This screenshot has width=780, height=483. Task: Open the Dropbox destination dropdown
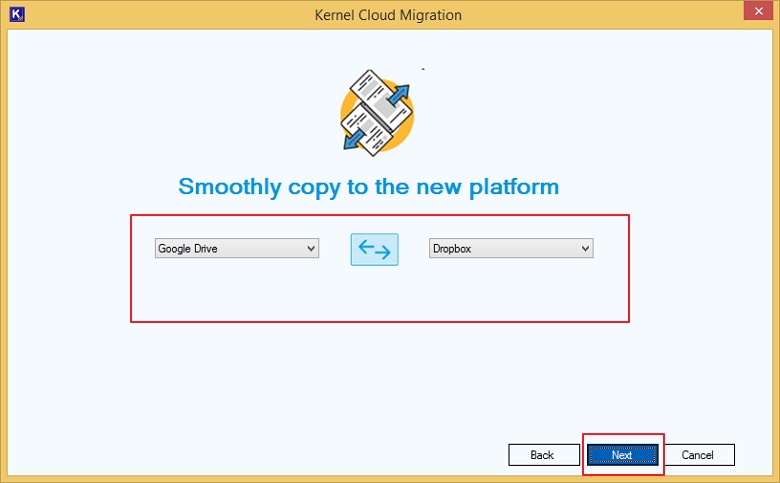point(511,248)
